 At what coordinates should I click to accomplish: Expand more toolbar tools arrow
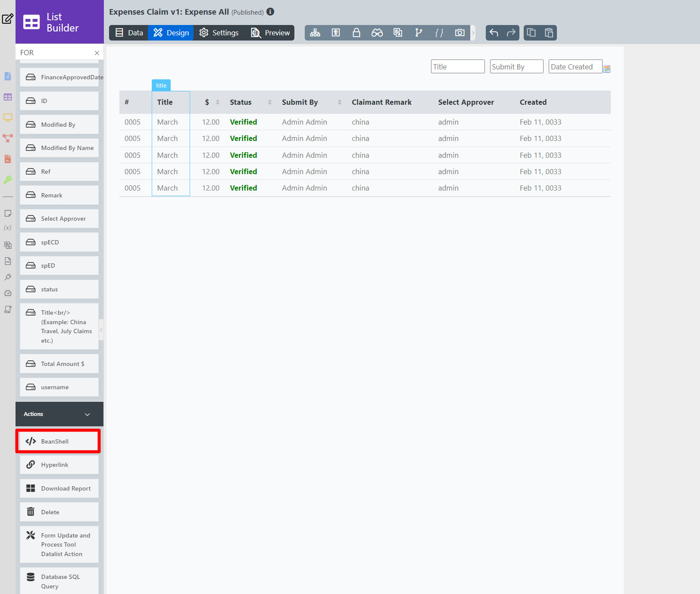pos(473,33)
